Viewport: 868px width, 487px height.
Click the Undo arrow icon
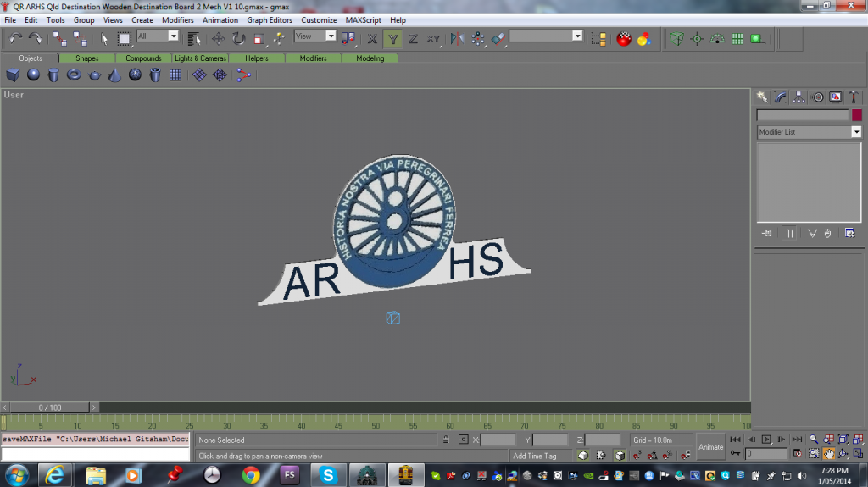point(15,39)
